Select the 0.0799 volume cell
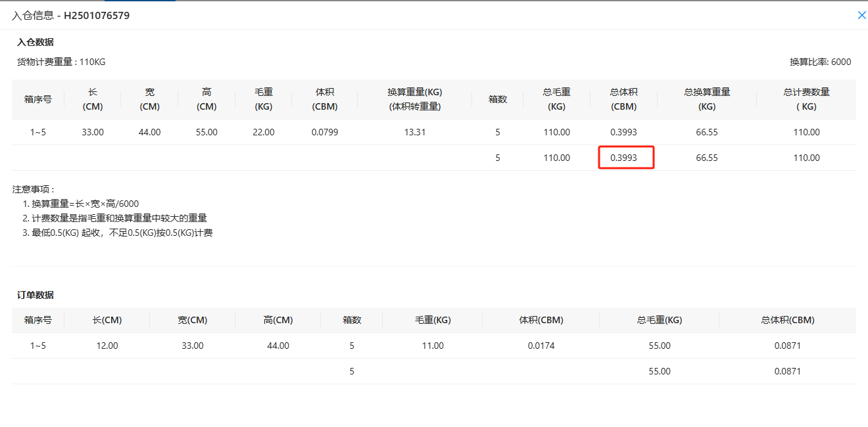The image size is (868, 427). pyautogui.click(x=325, y=132)
